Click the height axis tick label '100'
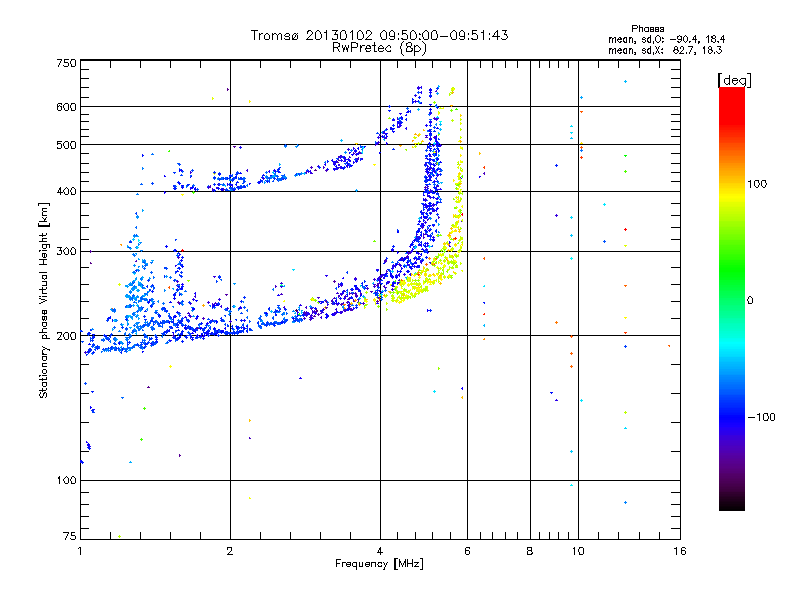Screen dimensions: 800x600 click(66, 481)
